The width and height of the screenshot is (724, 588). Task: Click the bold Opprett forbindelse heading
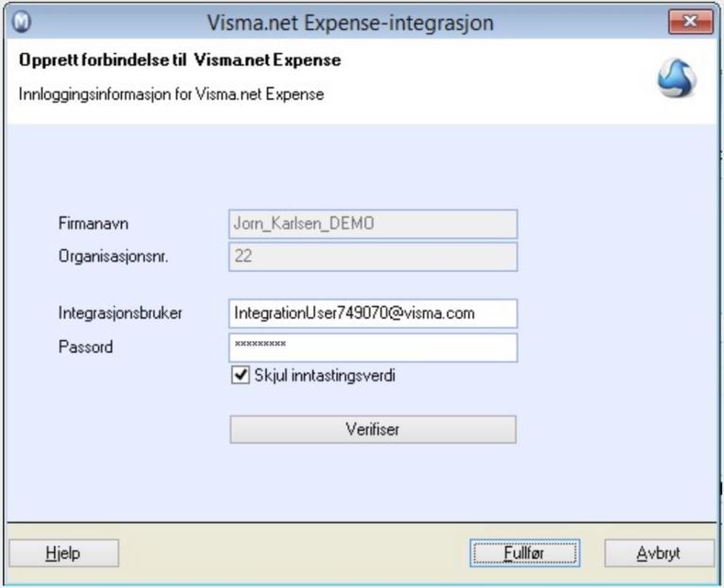click(x=180, y=62)
